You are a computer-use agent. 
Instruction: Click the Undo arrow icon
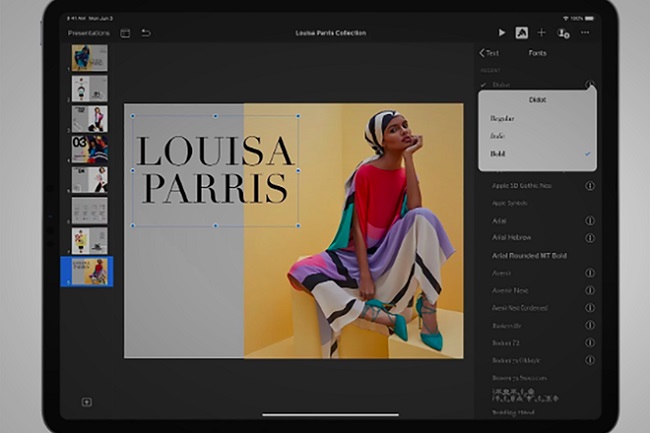146,33
